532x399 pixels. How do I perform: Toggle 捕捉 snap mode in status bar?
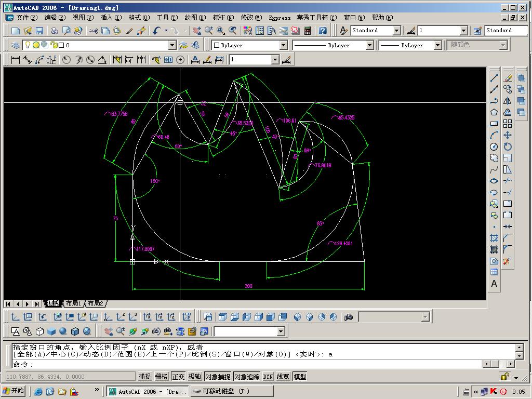(144, 376)
